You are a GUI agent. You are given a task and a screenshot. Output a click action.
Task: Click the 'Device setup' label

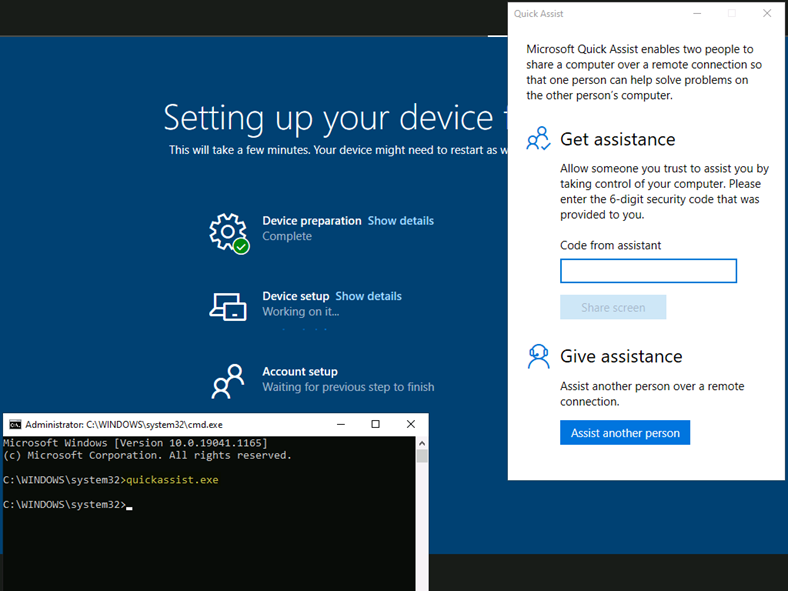[296, 296]
